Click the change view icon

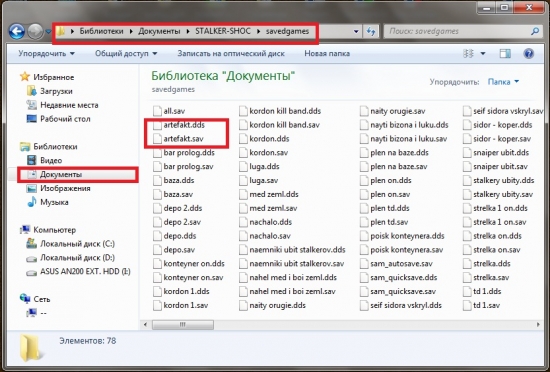[x=469, y=54]
